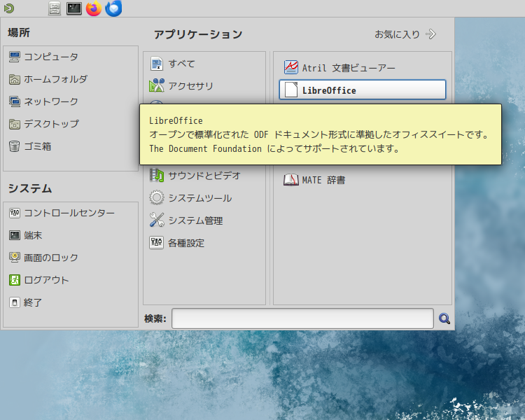
Task: Select システムツール category
Action: (190, 197)
